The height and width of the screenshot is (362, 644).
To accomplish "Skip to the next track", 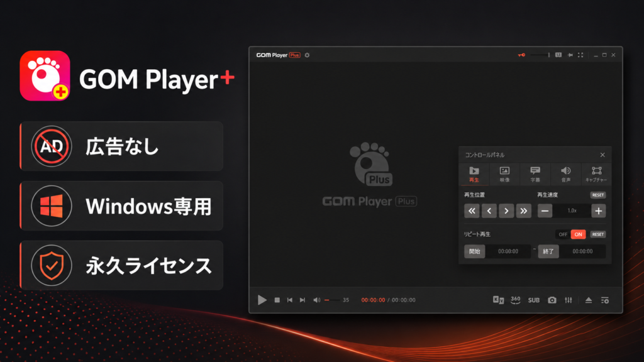I will click(x=303, y=300).
